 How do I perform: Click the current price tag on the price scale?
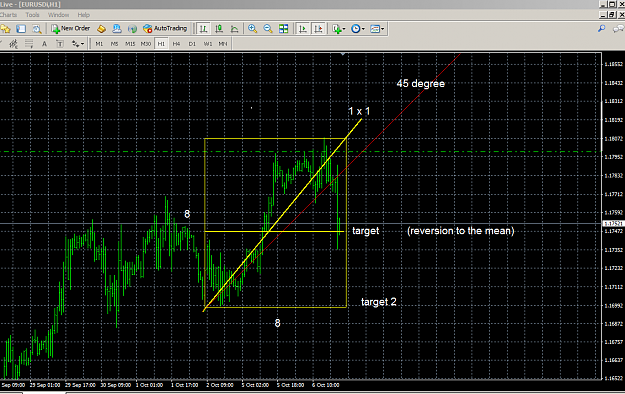pos(613,223)
